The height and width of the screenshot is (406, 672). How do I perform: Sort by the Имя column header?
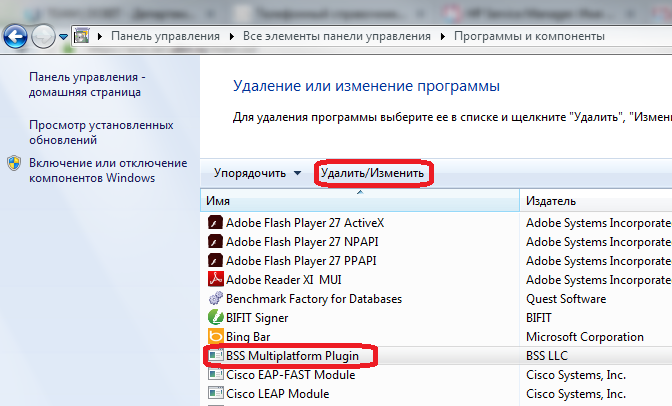click(x=360, y=201)
